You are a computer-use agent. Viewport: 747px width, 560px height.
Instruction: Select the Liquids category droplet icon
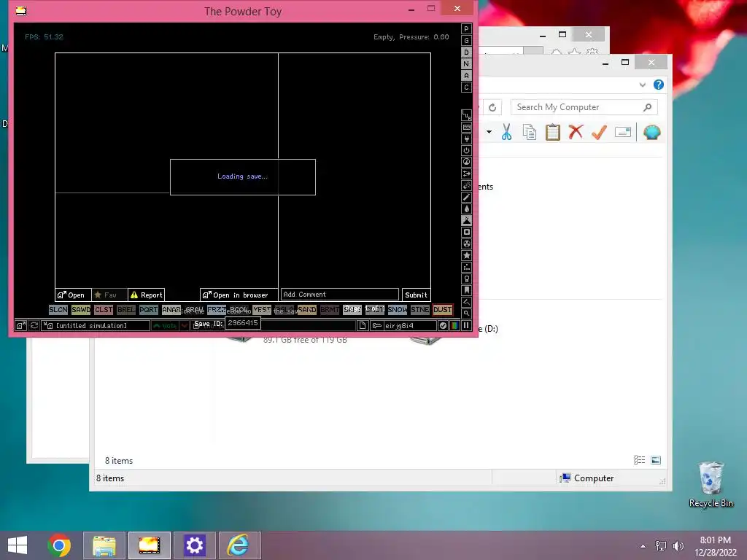466,209
